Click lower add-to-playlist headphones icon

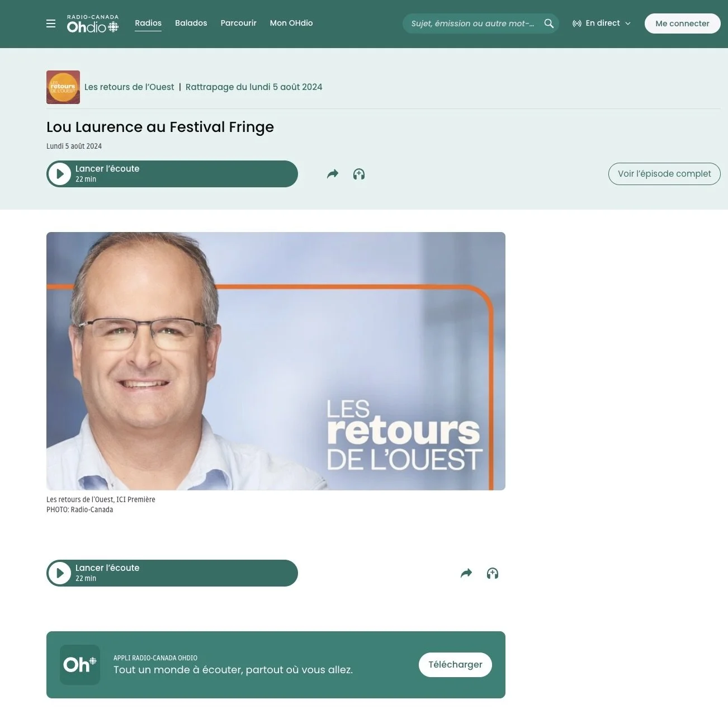click(x=493, y=573)
